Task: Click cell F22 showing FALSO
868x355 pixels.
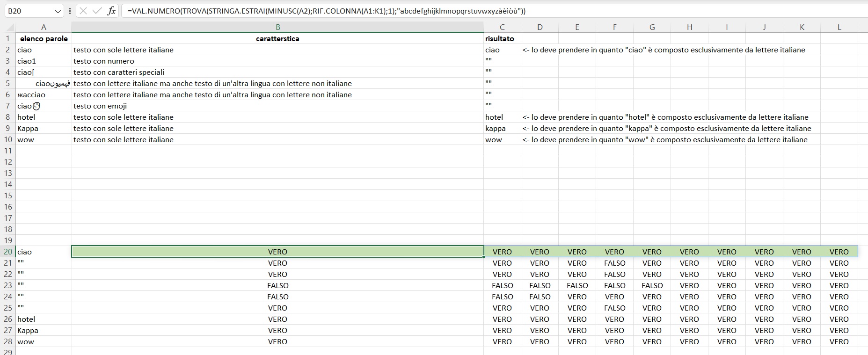Action: pyautogui.click(x=614, y=274)
